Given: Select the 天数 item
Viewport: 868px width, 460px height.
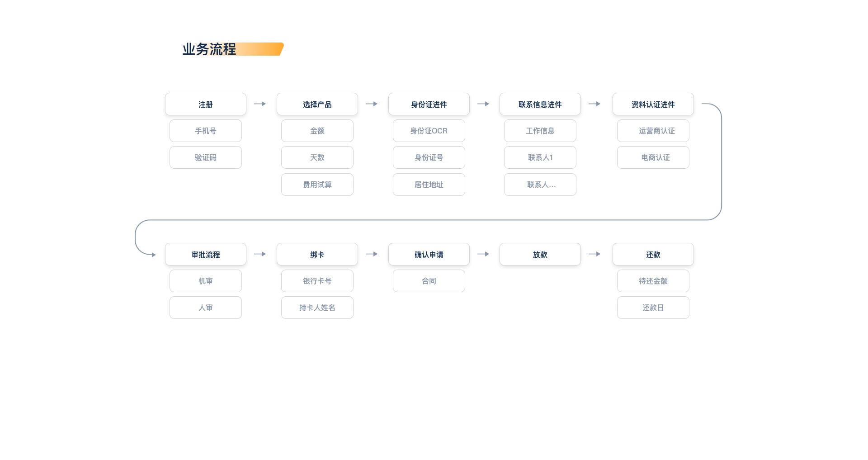Looking at the screenshot, I should (x=317, y=157).
